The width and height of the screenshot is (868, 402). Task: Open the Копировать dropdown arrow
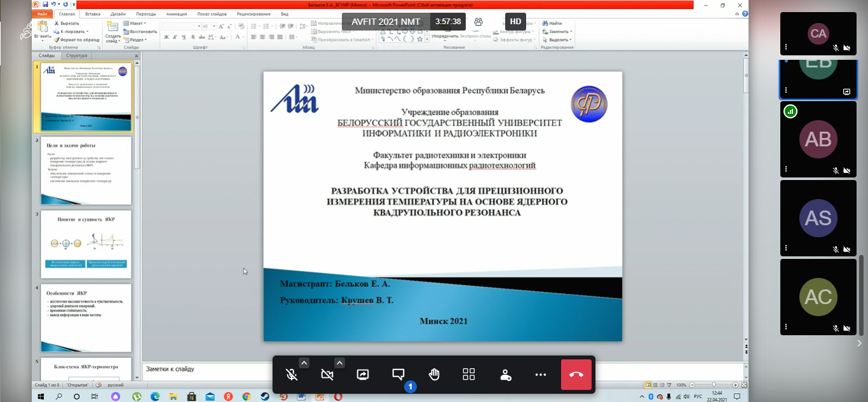pyautogui.click(x=88, y=31)
